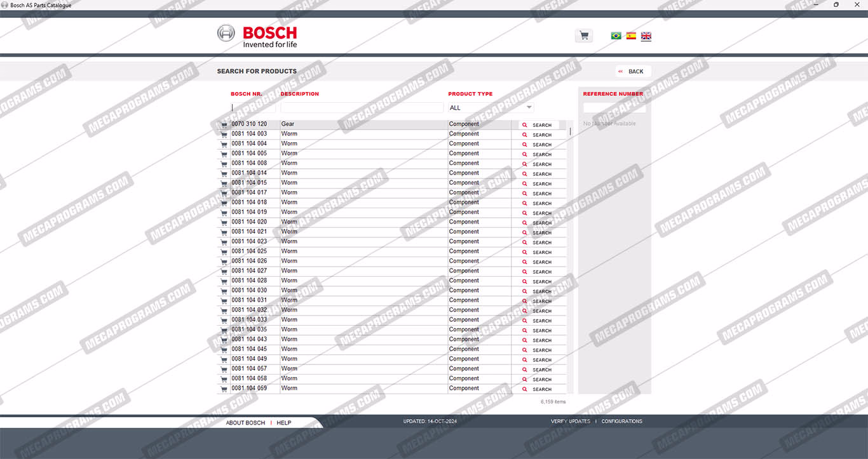This screenshot has height=459, width=868.
Task: Click cart icon for part 0081 104 003
Action: [x=224, y=135]
